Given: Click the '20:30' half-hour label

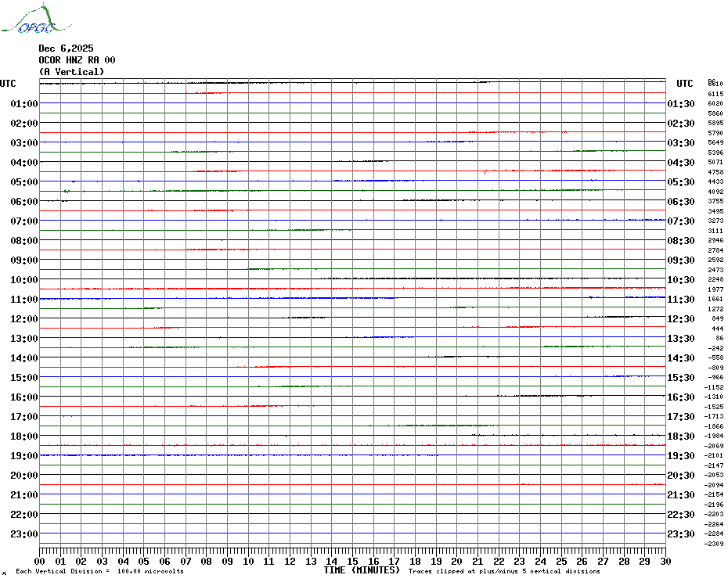Looking at the screenshot, I should click(681, 476).
